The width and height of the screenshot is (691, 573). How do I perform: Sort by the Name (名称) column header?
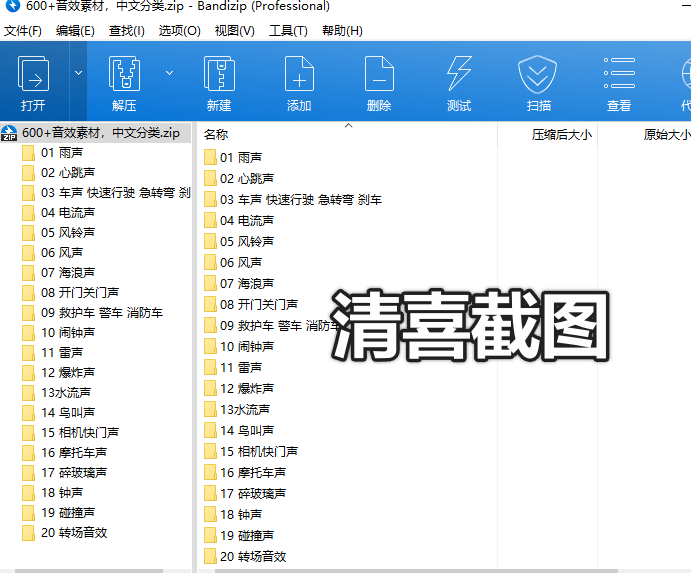click(x=216, y=134)
